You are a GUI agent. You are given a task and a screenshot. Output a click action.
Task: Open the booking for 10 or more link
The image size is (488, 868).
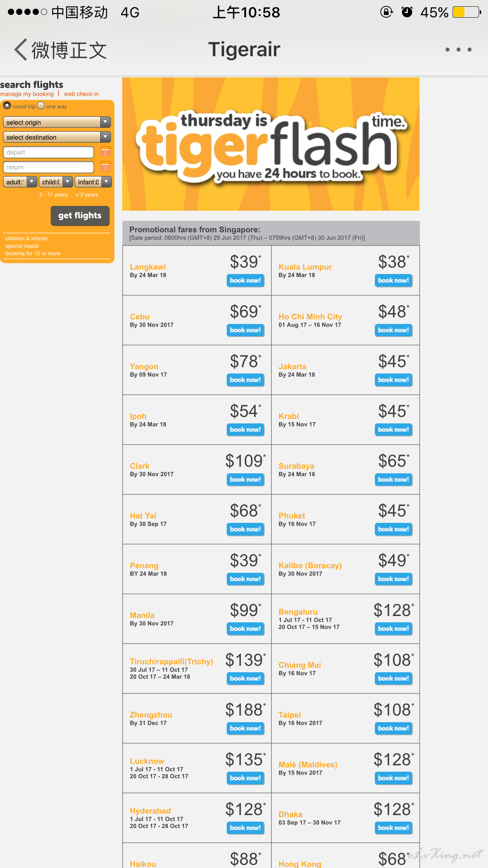pos(33,254)
